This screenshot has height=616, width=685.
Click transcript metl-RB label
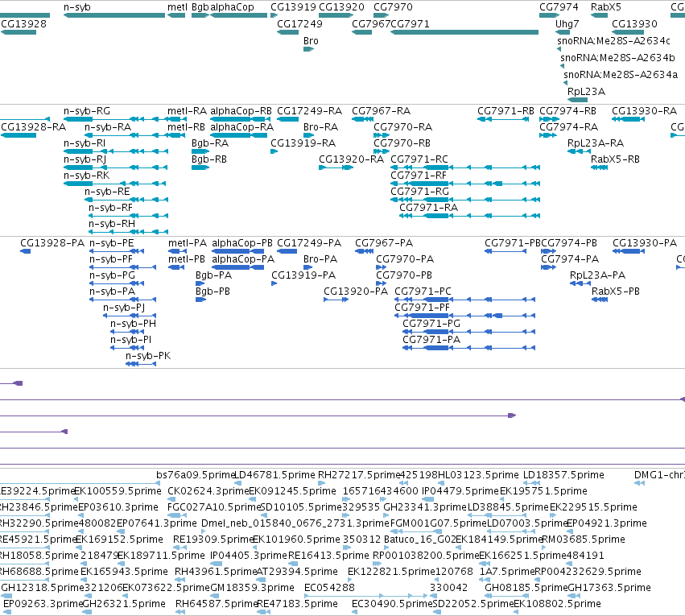[186, 127]
